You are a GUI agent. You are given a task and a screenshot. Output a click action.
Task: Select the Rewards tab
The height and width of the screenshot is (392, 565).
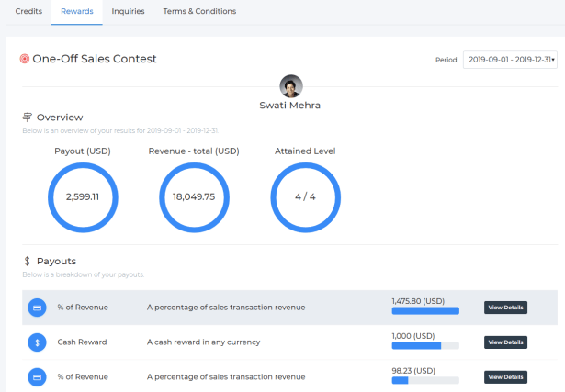click(x=76, y=12)
